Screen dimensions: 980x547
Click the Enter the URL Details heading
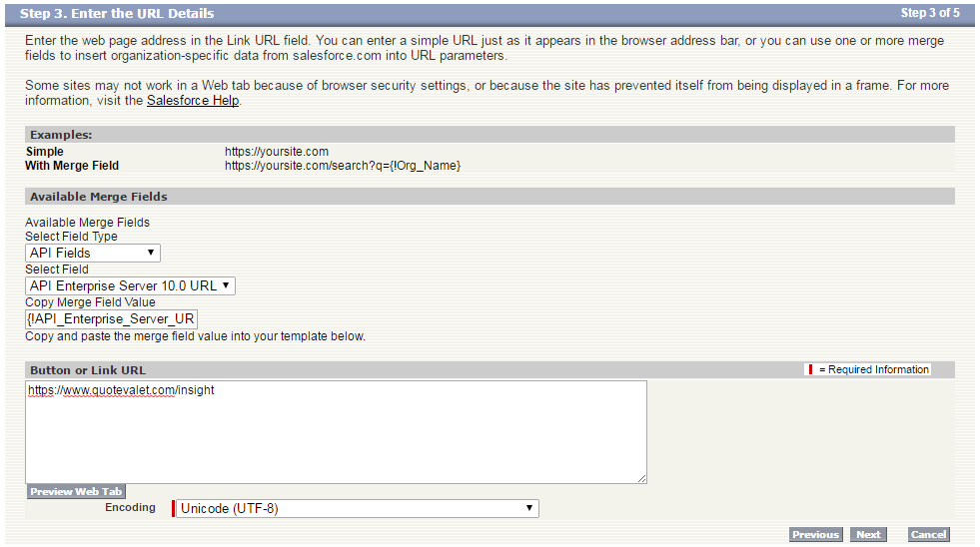(117, 14)
